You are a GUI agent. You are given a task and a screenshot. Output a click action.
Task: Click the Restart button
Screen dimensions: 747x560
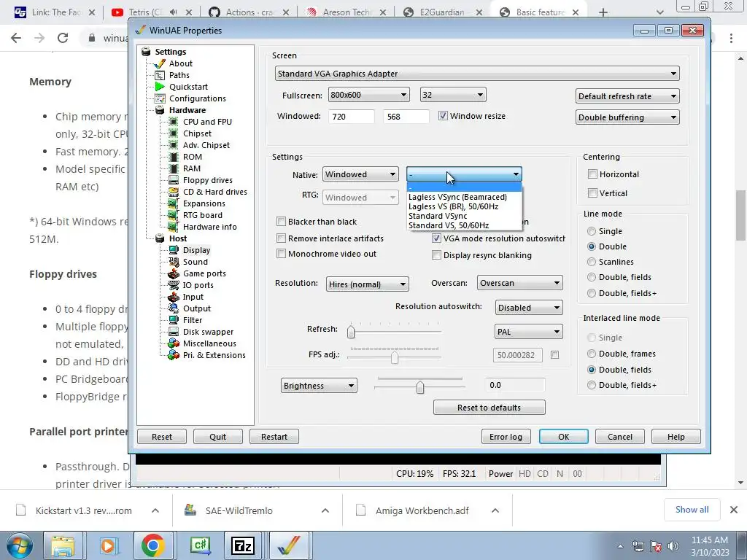(x=274, y=437)
